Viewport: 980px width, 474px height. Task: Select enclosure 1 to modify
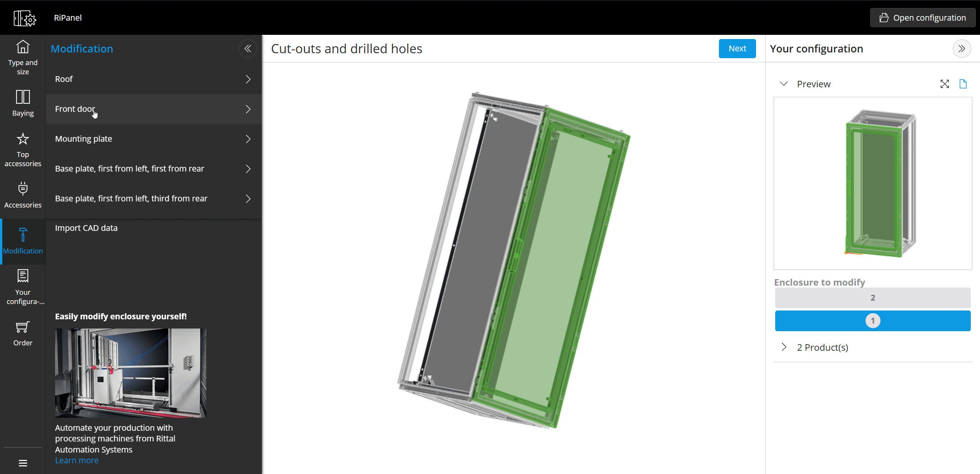click(872, 321)
